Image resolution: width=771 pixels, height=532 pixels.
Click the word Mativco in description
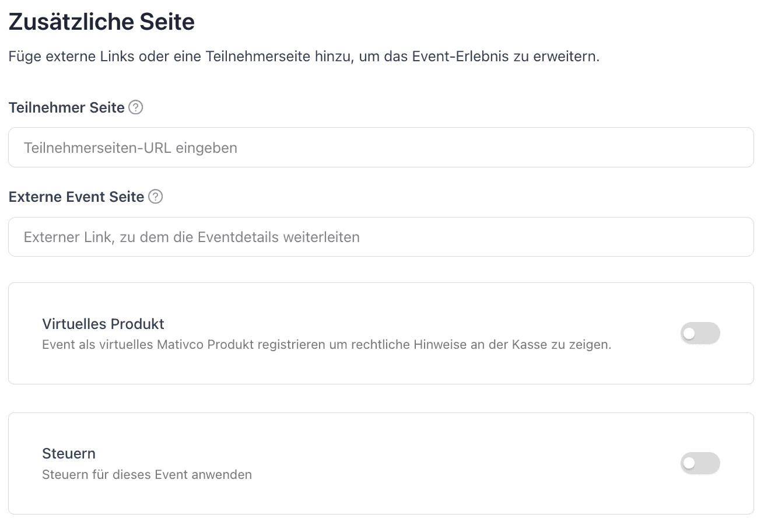180,345
